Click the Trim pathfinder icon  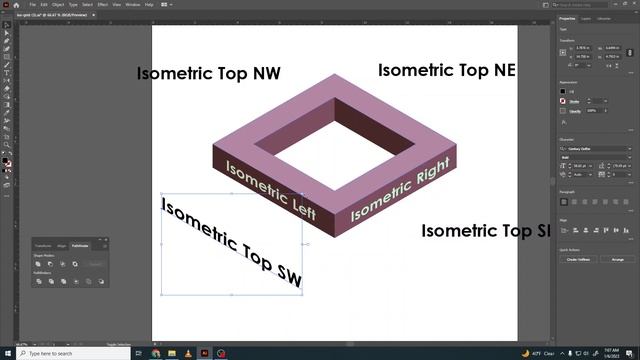(51, 281)
